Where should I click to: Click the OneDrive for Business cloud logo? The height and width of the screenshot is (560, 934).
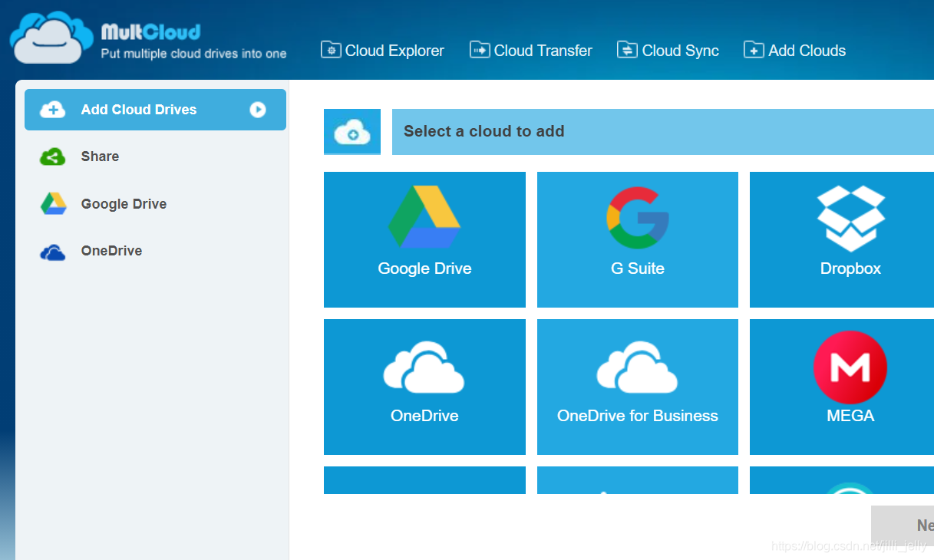tap(637, 368)
